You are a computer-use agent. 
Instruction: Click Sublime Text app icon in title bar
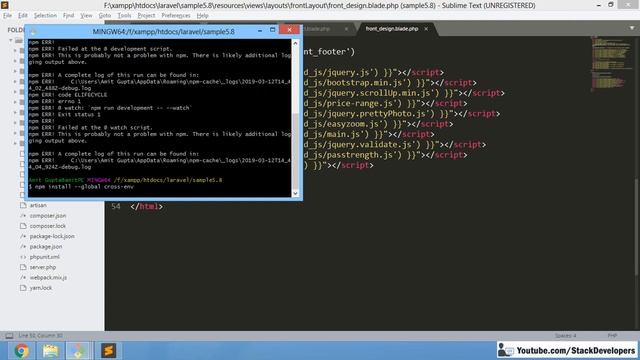(x=5, y=5)
